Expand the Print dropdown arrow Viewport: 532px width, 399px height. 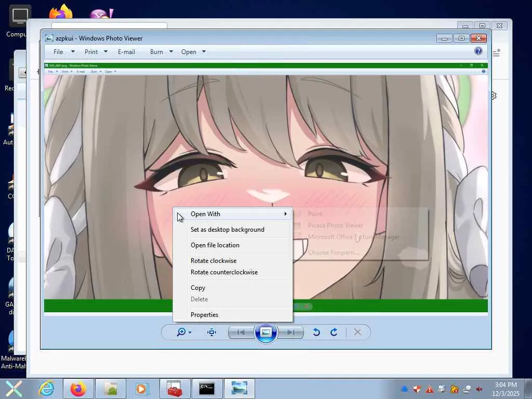(105, 51)
